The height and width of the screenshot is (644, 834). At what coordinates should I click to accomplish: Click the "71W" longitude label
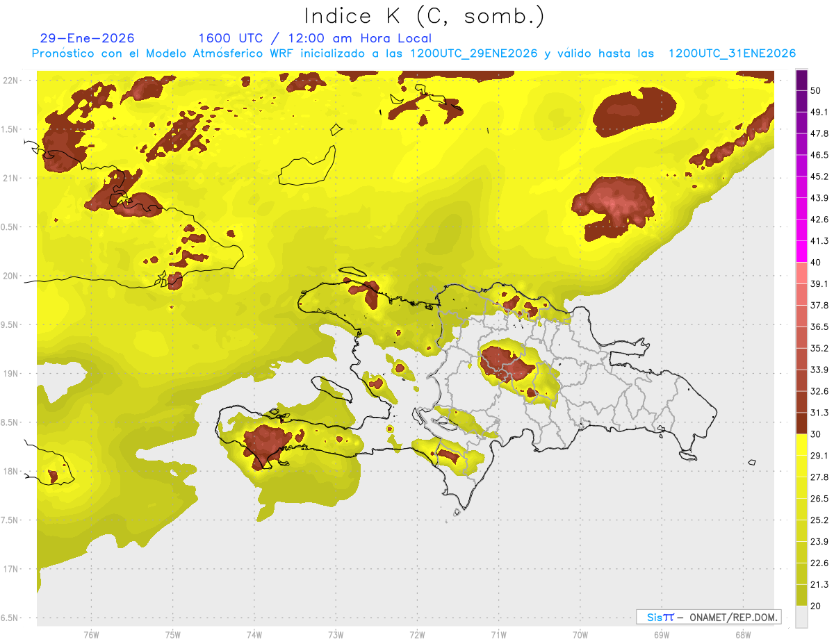click(498, 635)
